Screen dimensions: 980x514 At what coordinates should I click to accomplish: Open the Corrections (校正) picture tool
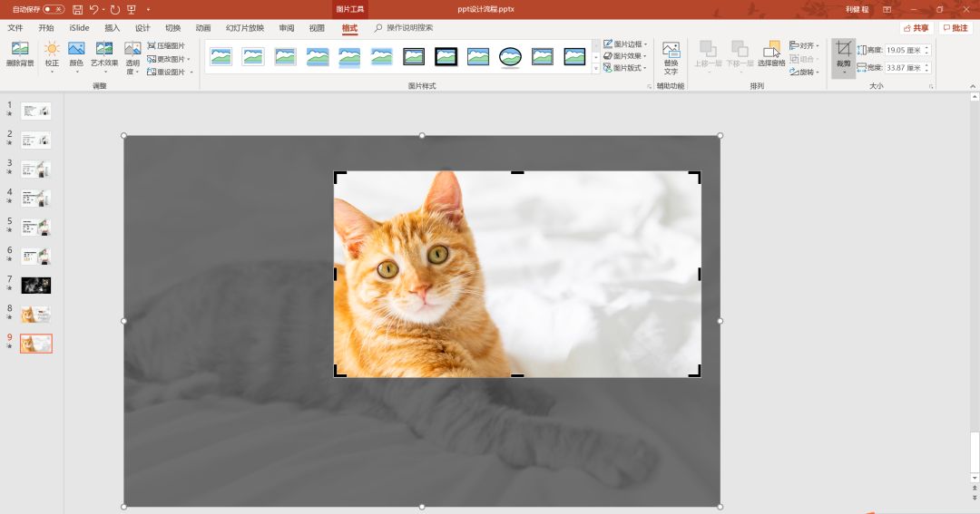pyautogui.click(x=52, y=51)
